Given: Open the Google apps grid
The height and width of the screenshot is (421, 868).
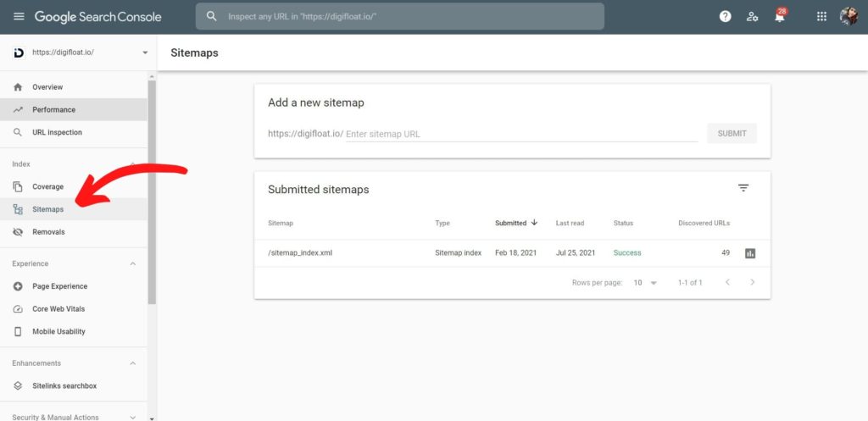Looking at the screenshot, I should click(x=821, y=17).
